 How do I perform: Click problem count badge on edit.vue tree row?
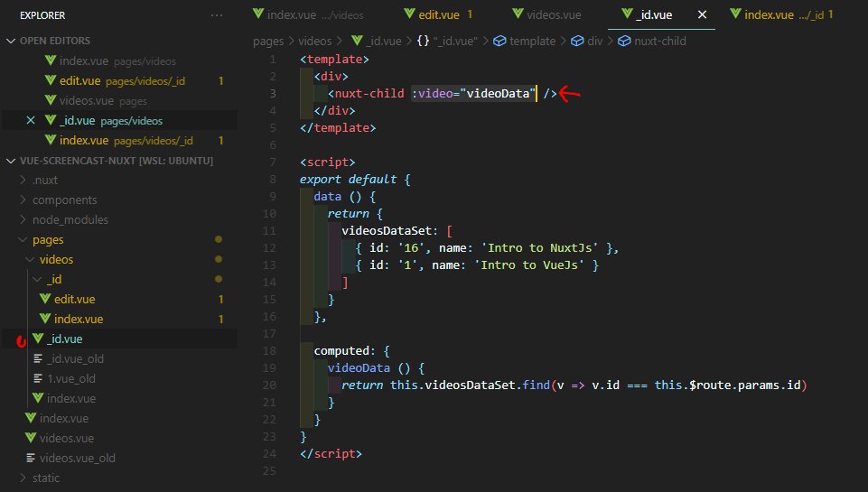221,300
